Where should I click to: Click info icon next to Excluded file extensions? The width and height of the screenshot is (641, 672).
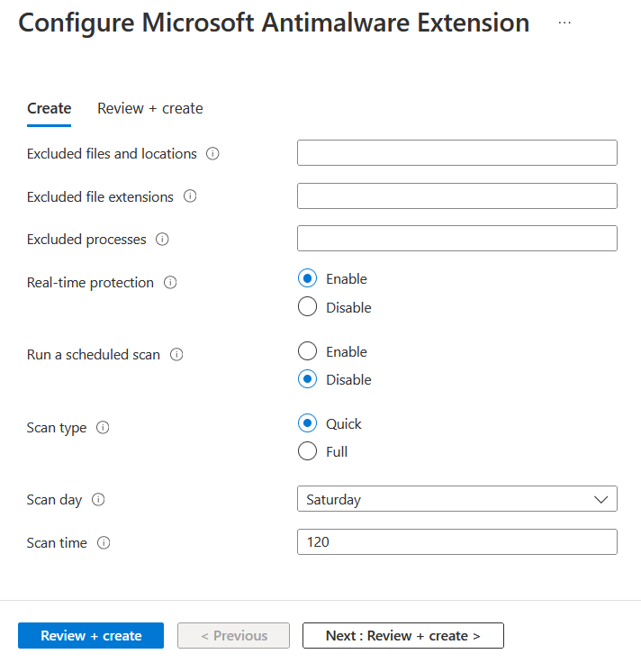pyautogui.click(x=190, y=196)
